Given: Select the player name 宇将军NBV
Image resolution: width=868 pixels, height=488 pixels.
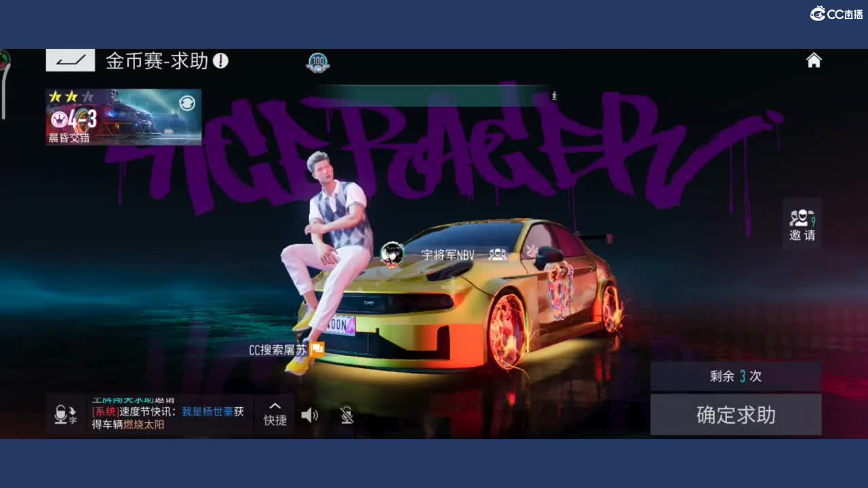Looking at the screenshot, I should [x=448, y=256].
